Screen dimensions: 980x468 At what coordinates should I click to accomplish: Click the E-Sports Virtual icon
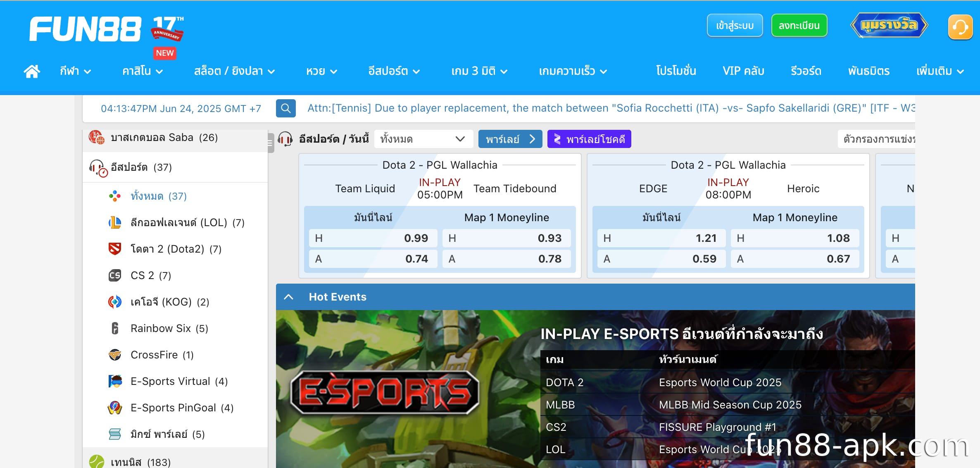click(x=115, y=381)
